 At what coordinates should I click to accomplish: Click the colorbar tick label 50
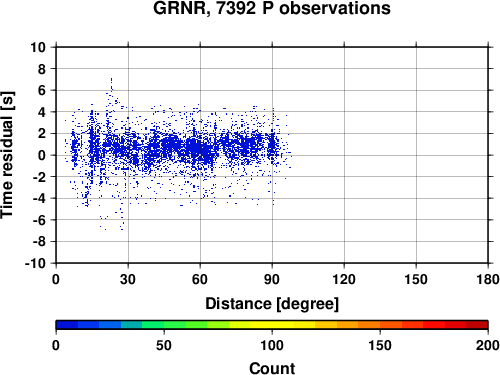pyautogui.click(x=164, y=345)
